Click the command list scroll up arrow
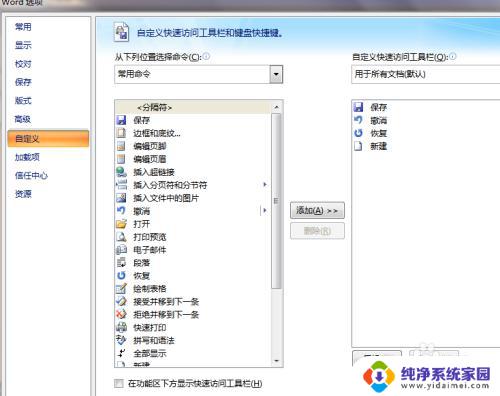The image size is (500, 396). (x=276, y=107)
